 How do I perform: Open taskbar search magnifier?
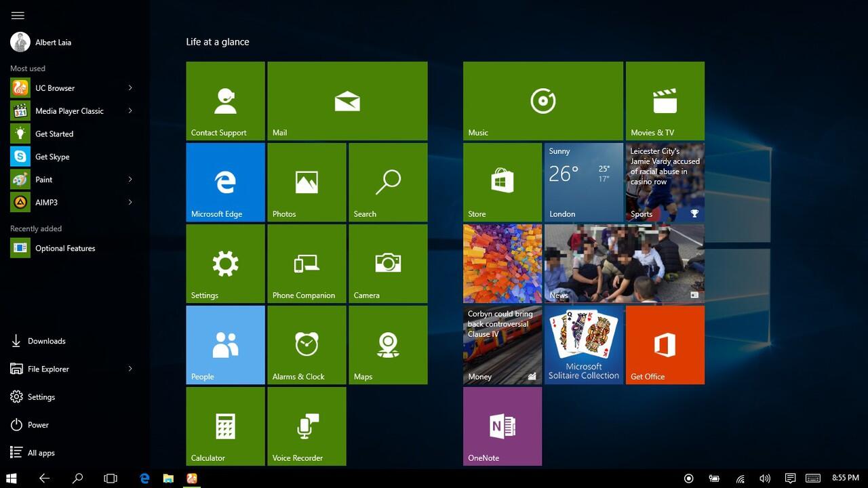[x=77, y=478]
